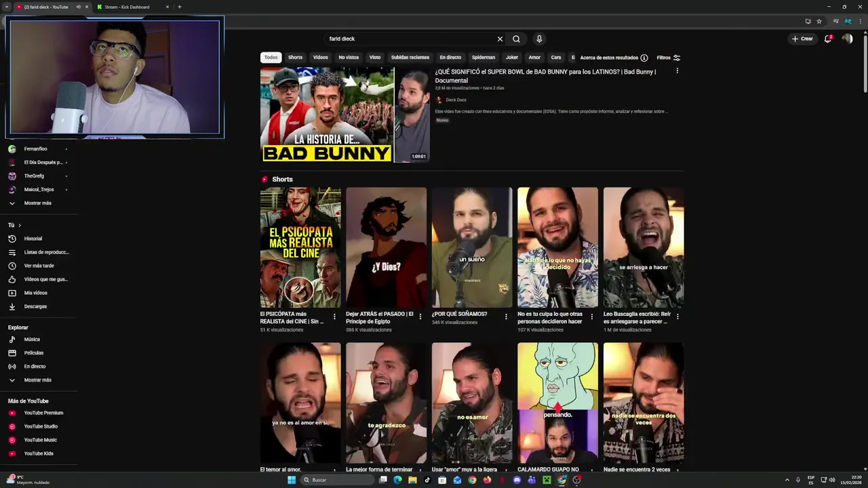This screenshot has width=868, height=488.
Task: Click the info icon beside Acerca de estos resultados
Action: [x=644, y=58]
